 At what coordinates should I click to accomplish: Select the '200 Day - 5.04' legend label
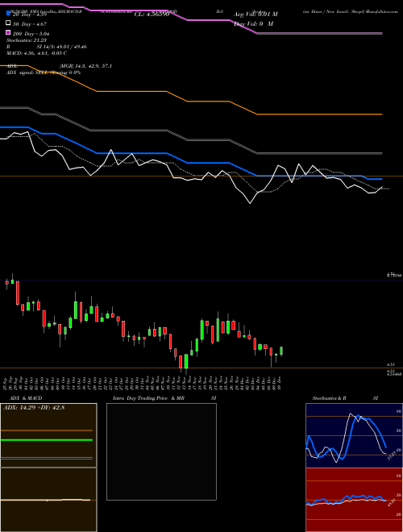coord(31,34)
